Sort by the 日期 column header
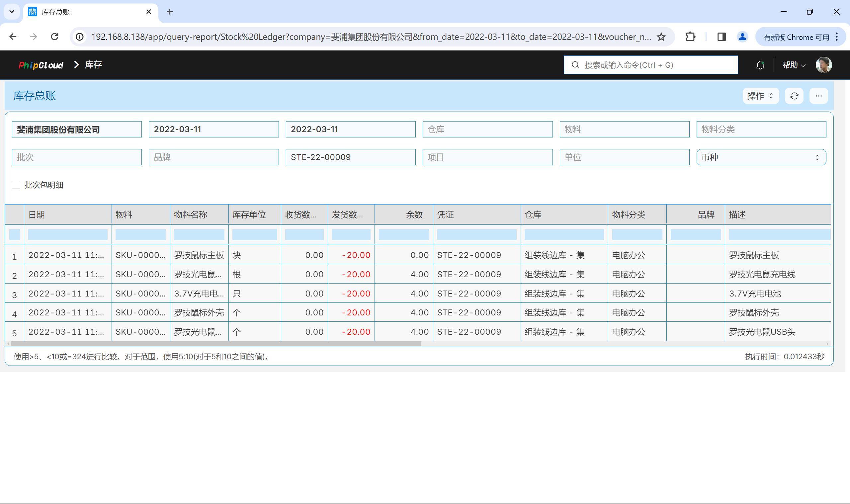This screenshot has height=504, width=850. pyautogui.click(x=68, y=214)
